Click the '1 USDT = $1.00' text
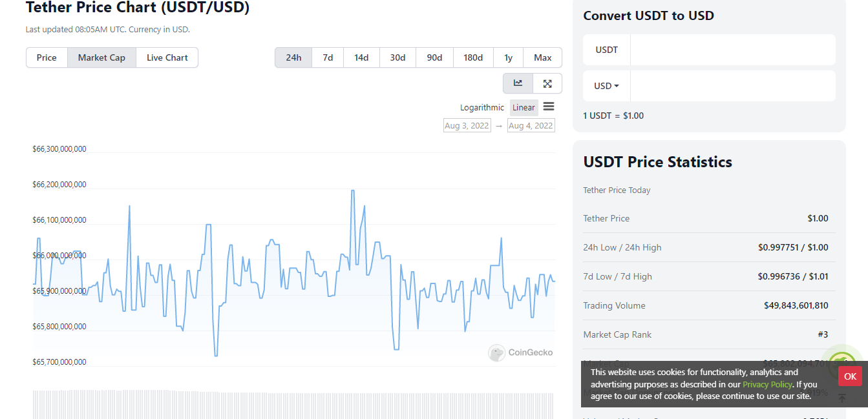This screenshot has width=868, height=419. [613, 116]
